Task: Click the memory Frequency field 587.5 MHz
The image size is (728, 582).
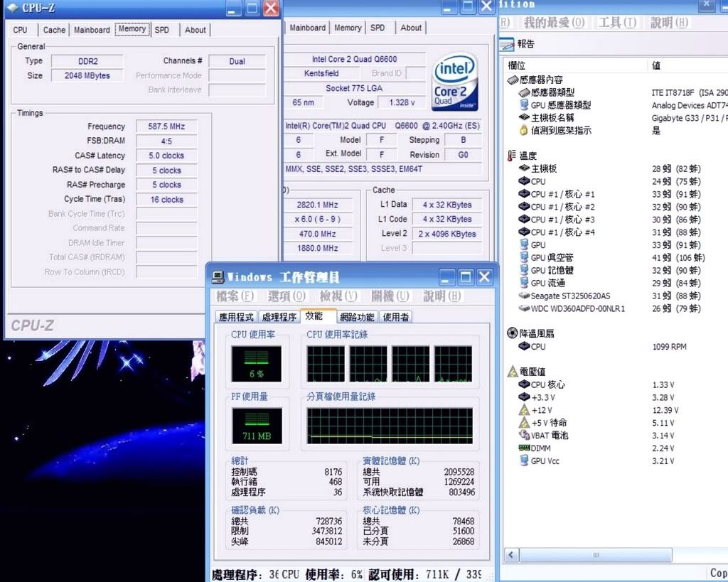Action: [166, 126]
